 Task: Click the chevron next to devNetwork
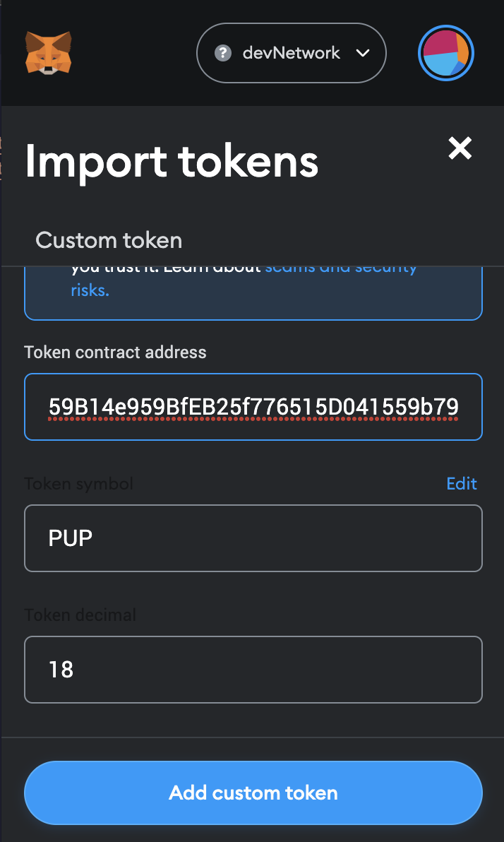click(x=364, y=52)
